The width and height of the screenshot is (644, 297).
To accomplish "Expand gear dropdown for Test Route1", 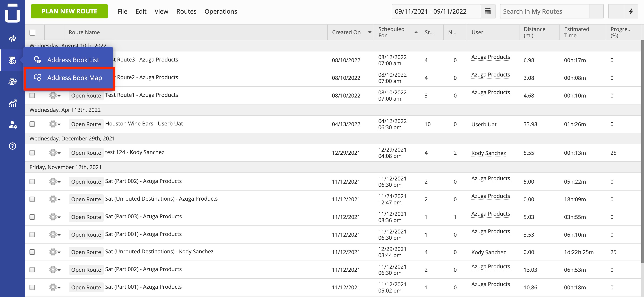I will coord(55,95).
